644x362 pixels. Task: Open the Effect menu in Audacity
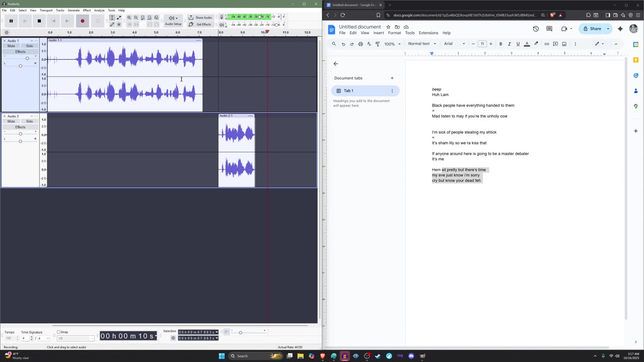(x=87, y=10)
